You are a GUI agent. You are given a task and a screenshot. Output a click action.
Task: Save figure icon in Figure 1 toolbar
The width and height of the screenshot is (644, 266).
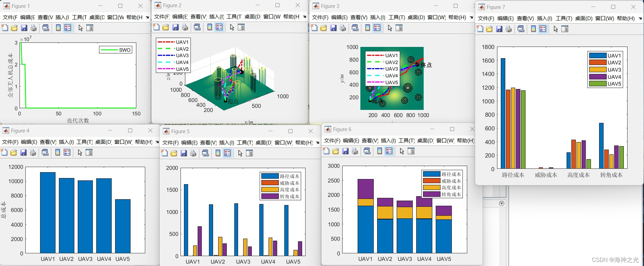24,28
